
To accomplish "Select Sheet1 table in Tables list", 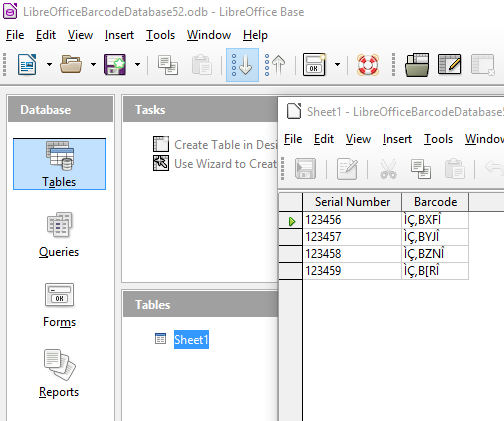I will (191, 339).
